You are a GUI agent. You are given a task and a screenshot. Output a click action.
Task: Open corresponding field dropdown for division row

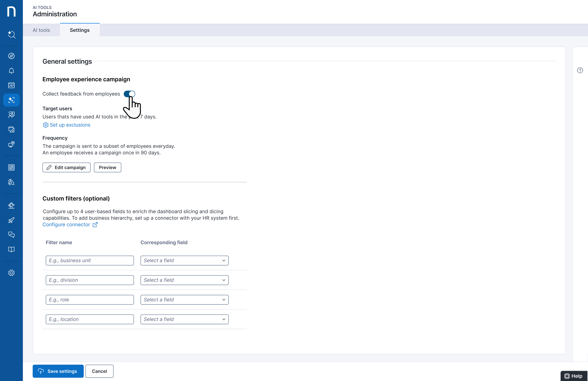click(184, 280)
